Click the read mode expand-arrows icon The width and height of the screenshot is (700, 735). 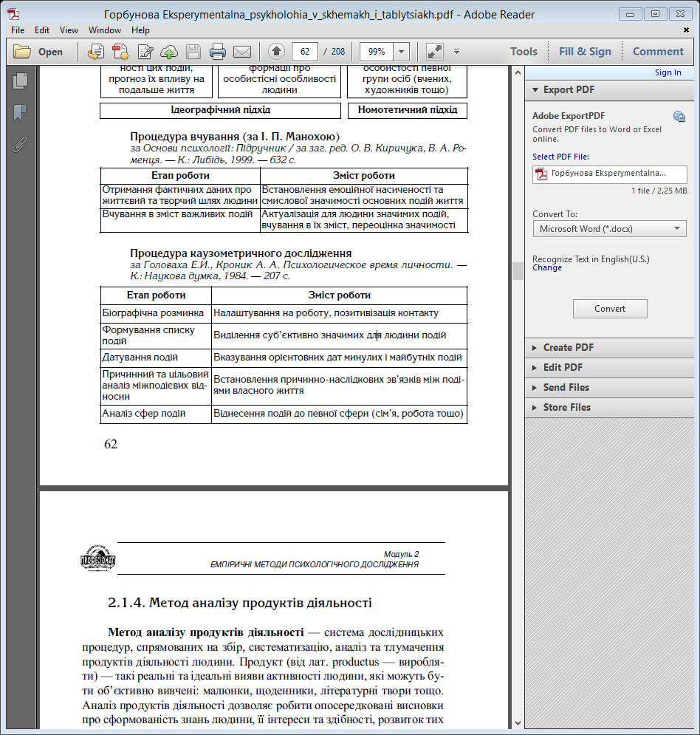pos(434,52)
